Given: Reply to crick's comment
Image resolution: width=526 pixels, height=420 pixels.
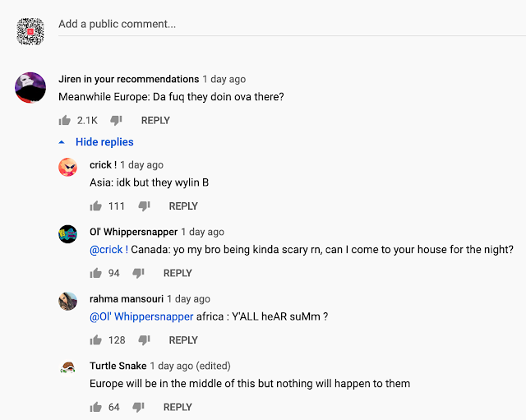Looking at the screenshot, I should [x=183, y=206].
